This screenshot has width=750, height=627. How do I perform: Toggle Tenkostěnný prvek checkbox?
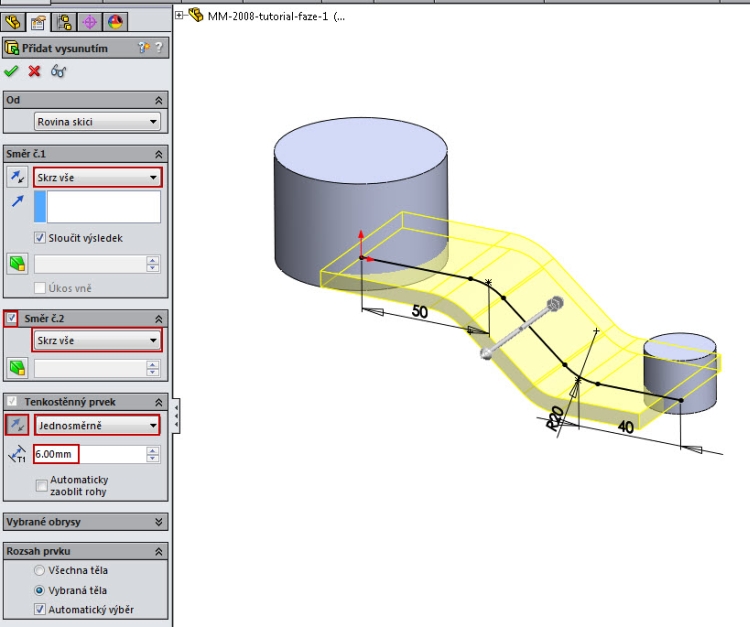[11, 401]
